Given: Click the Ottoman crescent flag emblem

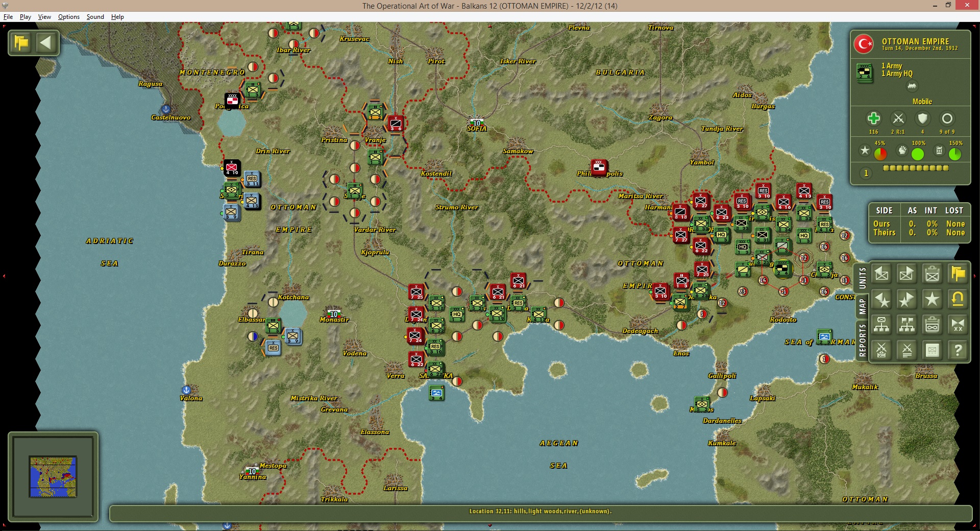Looking at the screenshot, I should coord(864,44).
